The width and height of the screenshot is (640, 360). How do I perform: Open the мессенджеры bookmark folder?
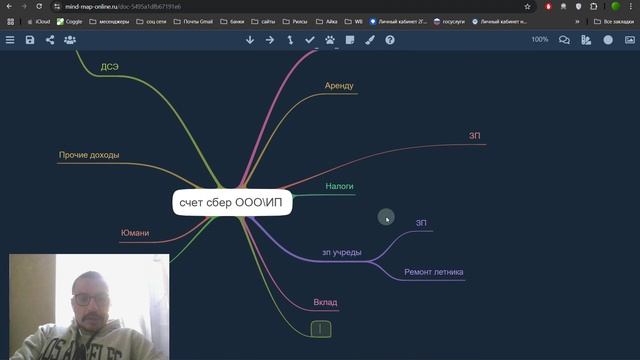109,22
